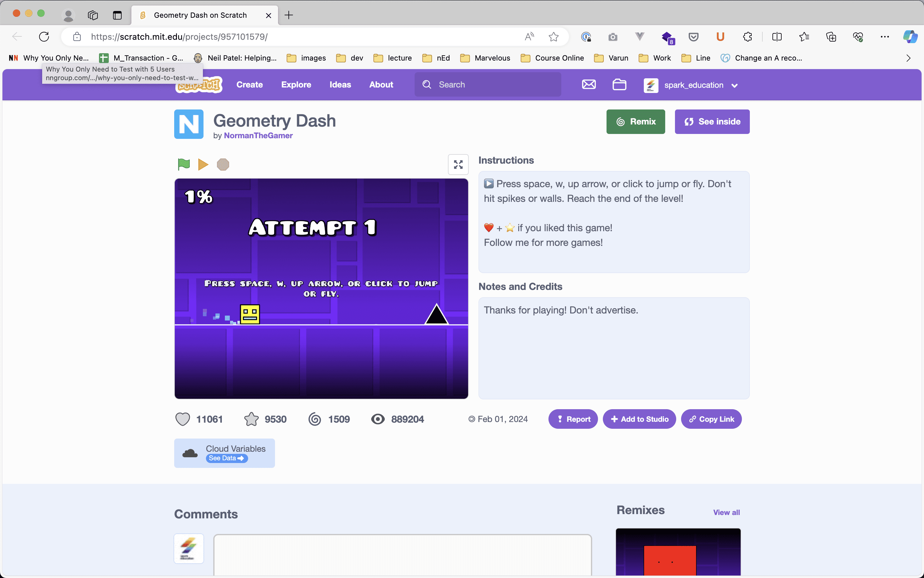Click the orange play arrow above the stage
924x578 pixels.
click(x=203, y=165)
